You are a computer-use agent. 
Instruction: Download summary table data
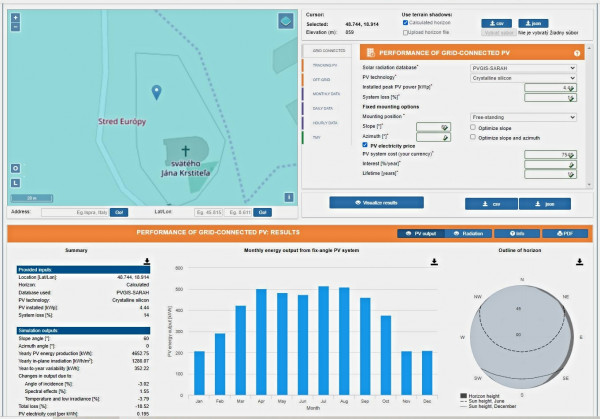coord(147,261)
